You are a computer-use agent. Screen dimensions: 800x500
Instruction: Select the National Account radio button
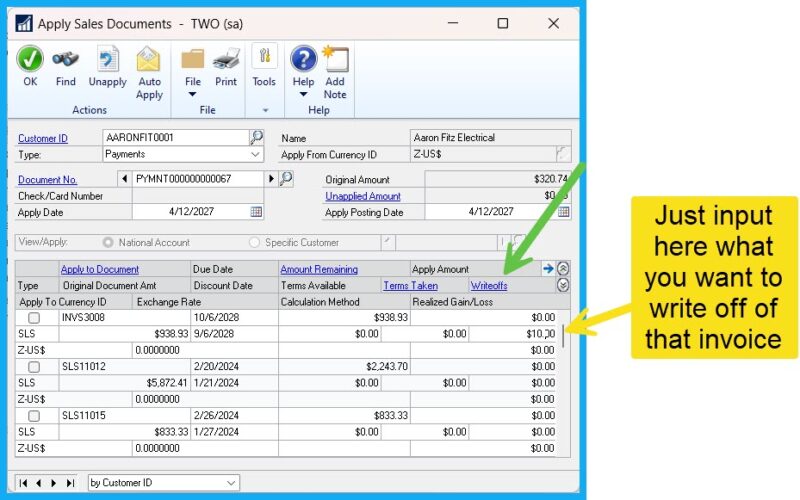click(108, 243)
